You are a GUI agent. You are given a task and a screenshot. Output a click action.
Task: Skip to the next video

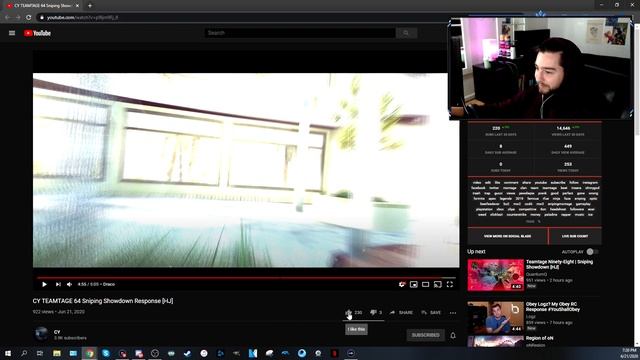point(58,284)
